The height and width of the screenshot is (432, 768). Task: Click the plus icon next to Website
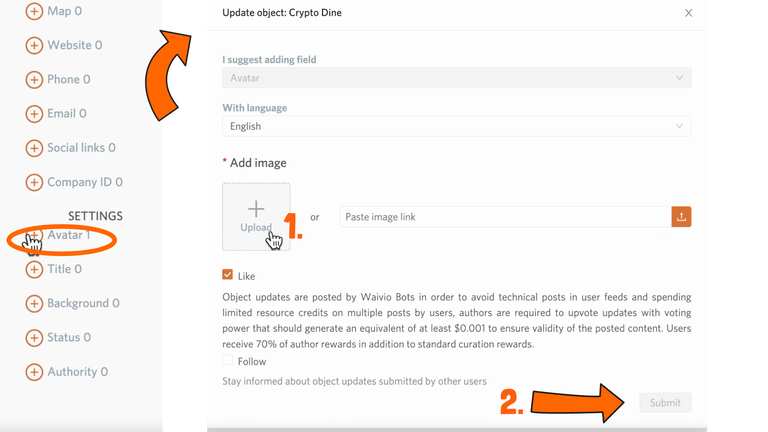[34, 45]
